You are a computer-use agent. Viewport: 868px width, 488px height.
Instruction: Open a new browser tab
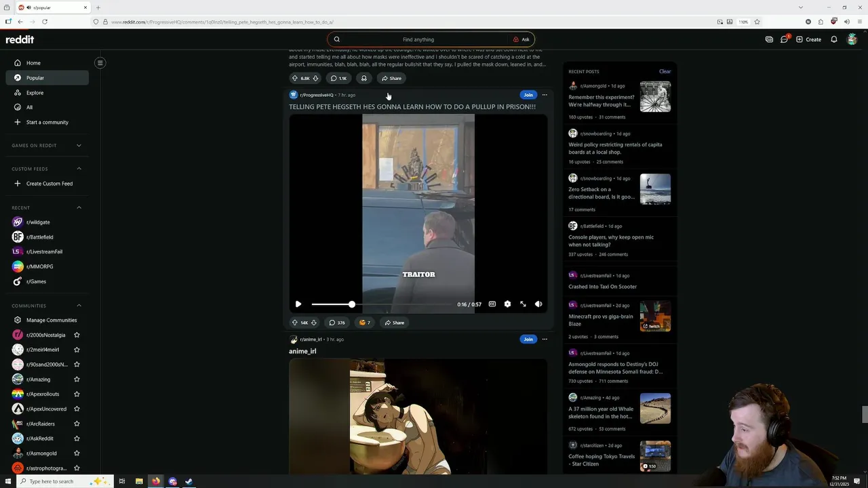tap(98, 7)
